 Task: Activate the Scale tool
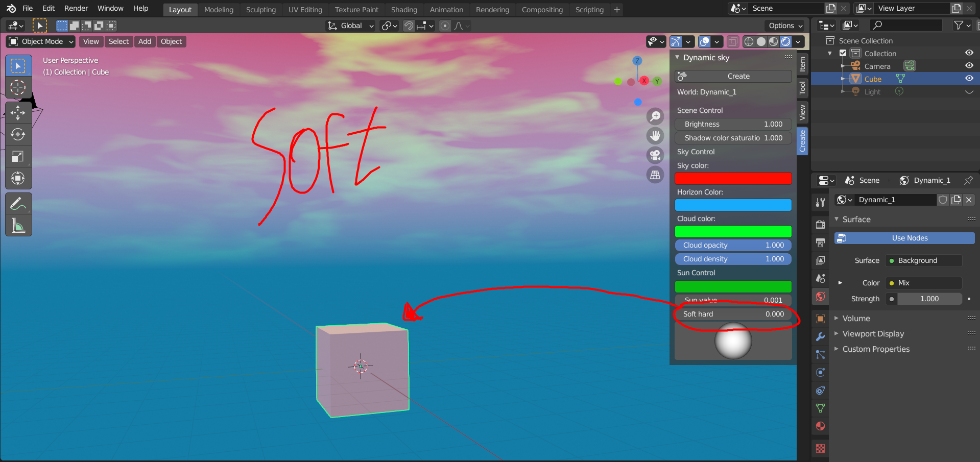(18, 156)
